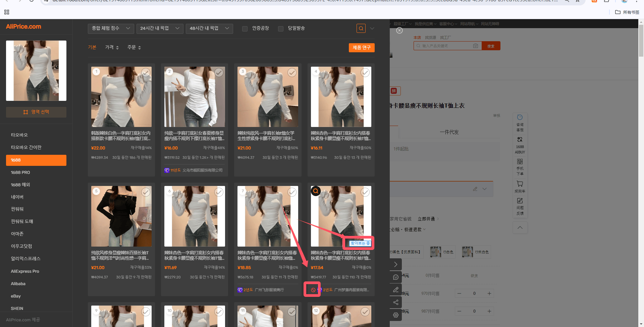Open the 24시간 내 픽업 dropdown
The image size is (644, 327).
click(x=160, y=28)
